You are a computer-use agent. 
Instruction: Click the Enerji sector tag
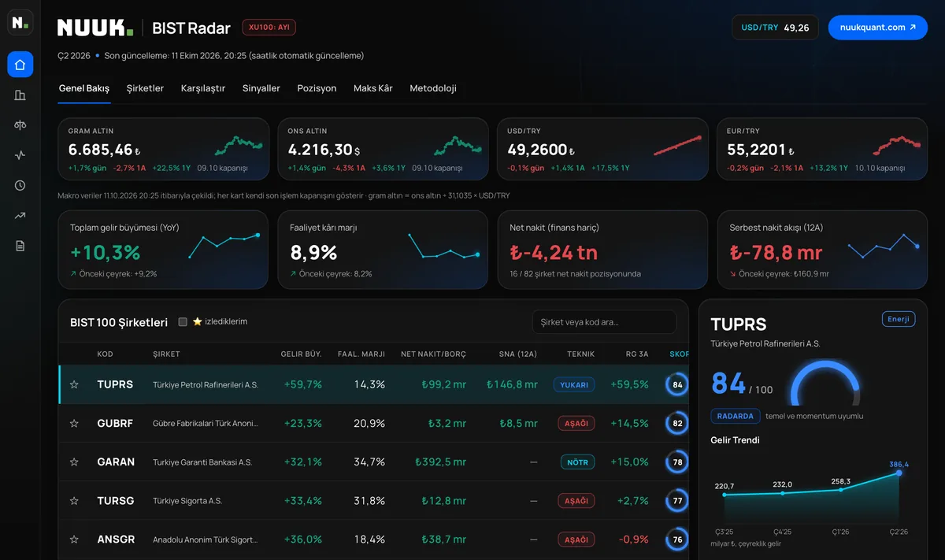tap(899, 319)
